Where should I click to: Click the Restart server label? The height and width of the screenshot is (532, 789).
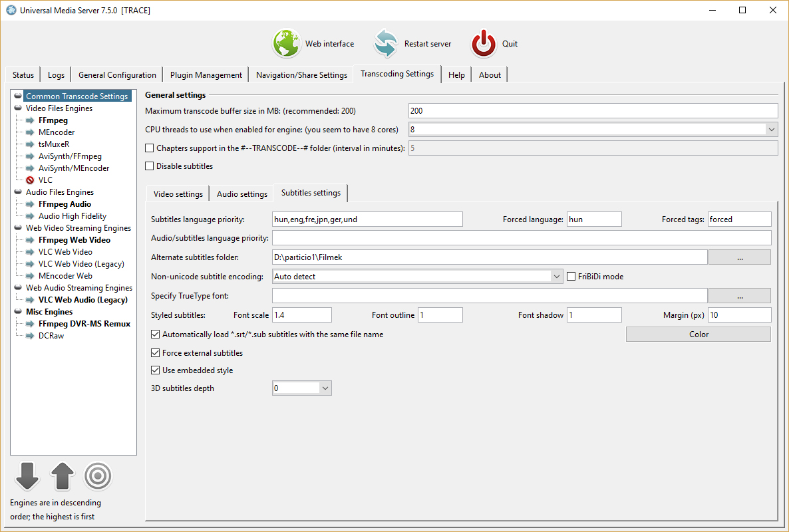pos(428,44)
